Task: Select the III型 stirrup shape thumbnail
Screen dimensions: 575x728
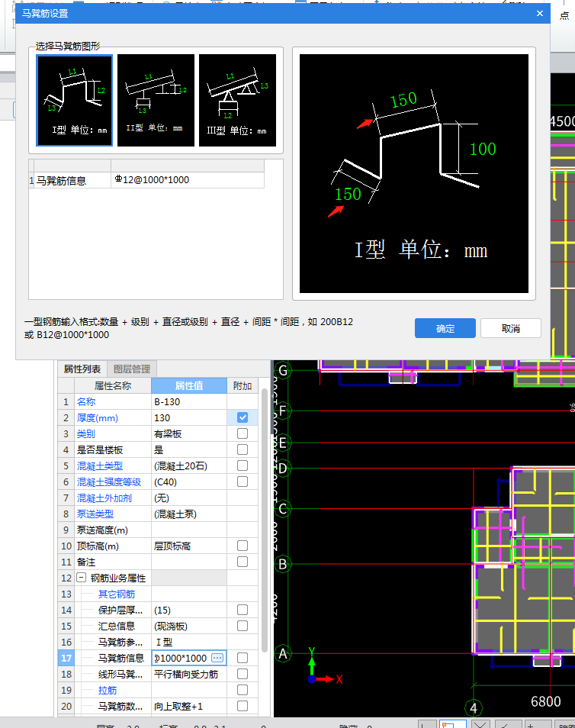Action: point(238,100)
